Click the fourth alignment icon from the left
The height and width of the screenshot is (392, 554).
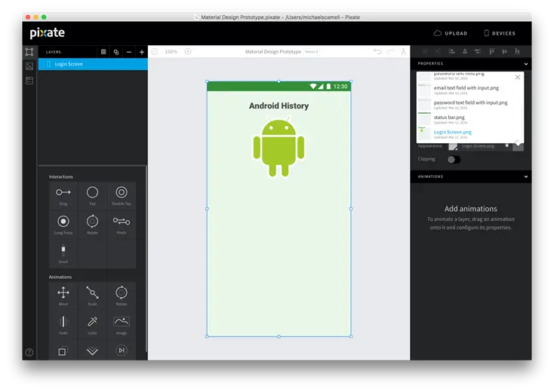click(x=465, y=51)
